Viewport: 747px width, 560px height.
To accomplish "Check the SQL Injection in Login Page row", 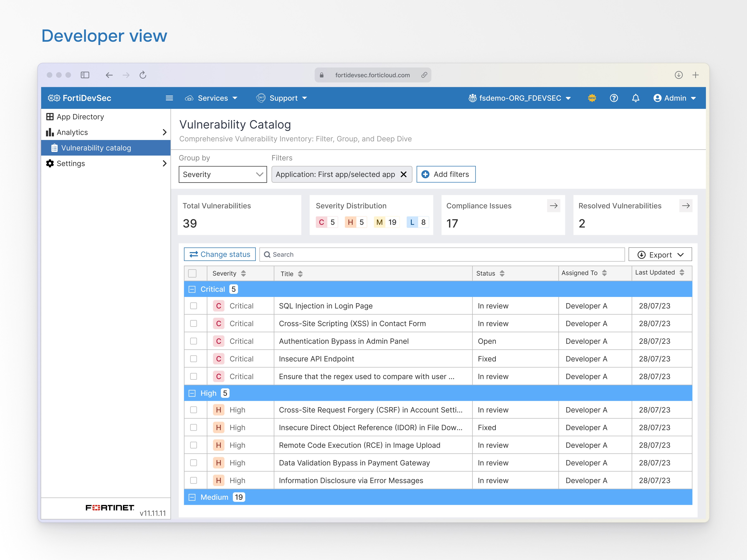I will 194,306.
